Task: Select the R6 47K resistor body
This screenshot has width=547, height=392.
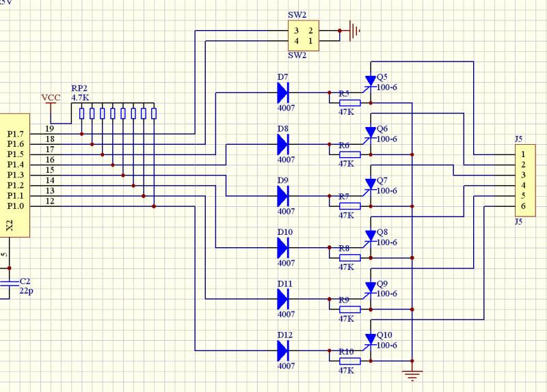Action: (349, 155)
